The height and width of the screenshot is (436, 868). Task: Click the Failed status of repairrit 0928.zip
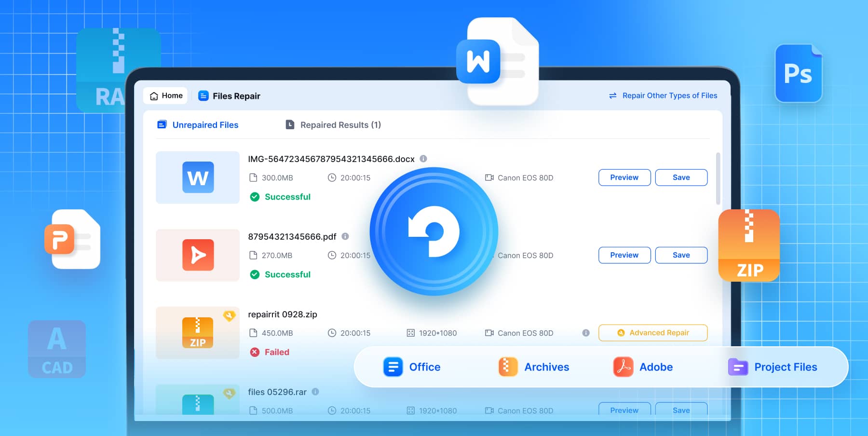coord(270,352)
